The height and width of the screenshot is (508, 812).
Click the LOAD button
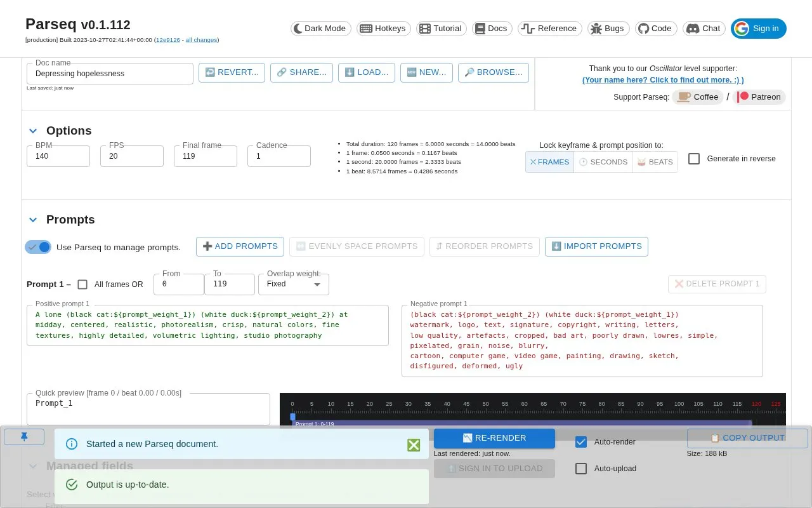(367, 72)
